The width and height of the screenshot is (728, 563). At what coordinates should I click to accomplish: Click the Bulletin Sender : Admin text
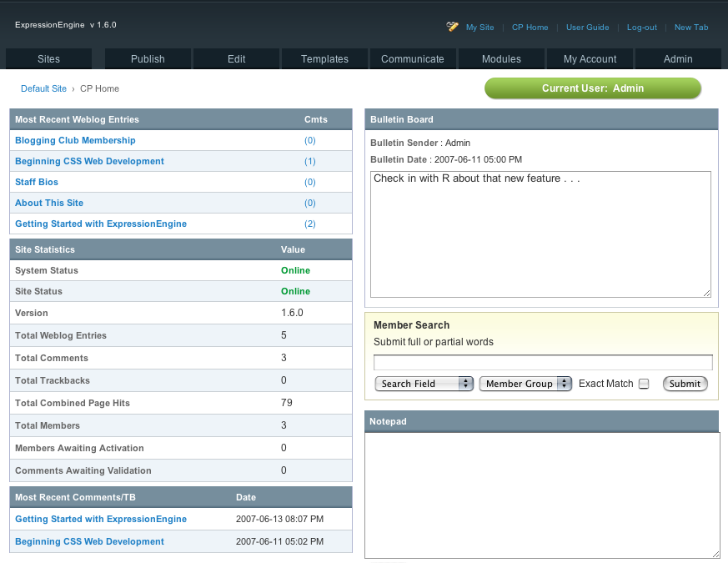point(420,143)
